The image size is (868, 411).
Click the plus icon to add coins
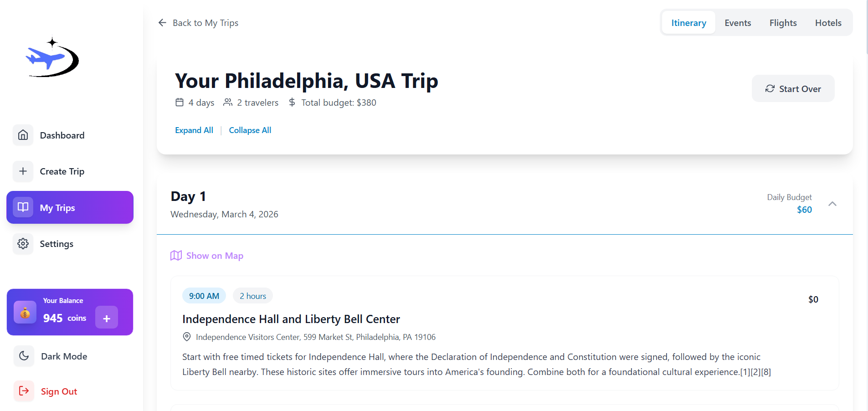pos(106,318)
